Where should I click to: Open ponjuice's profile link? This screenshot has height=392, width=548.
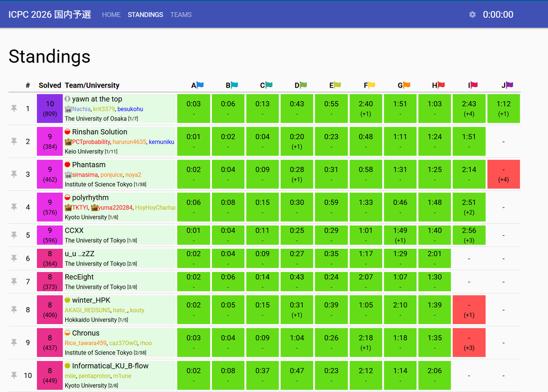tap(111, 175)
